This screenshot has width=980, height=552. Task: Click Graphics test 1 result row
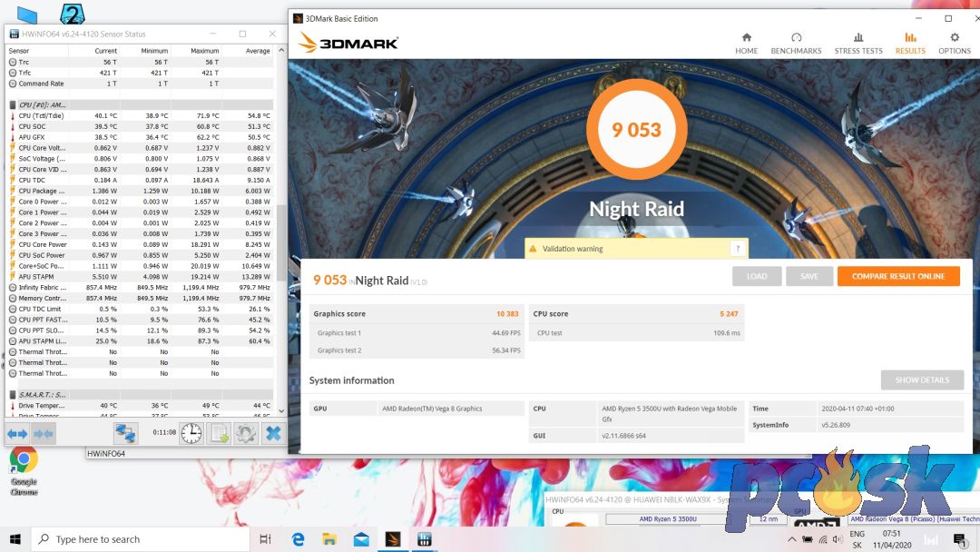point(416,332)
